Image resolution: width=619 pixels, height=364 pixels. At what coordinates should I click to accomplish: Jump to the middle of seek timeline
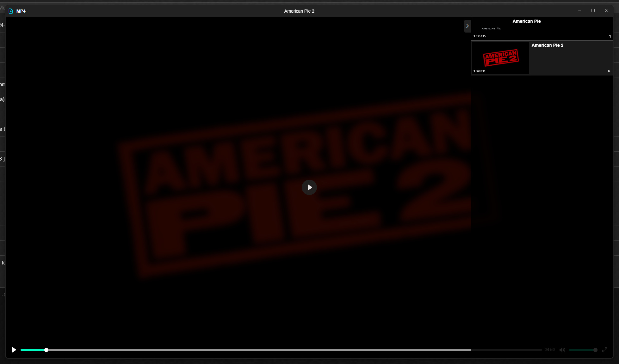click(281, 350)
